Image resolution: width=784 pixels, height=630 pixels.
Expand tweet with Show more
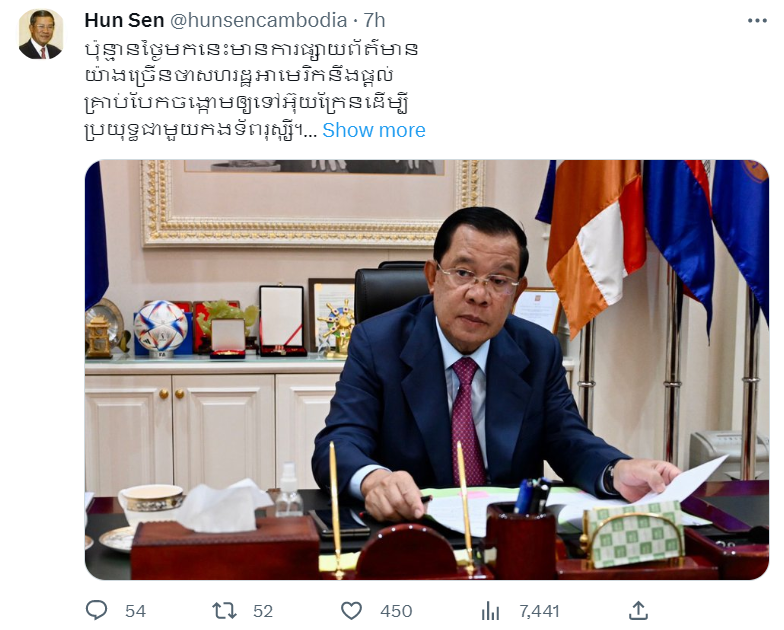pos(374,130)
